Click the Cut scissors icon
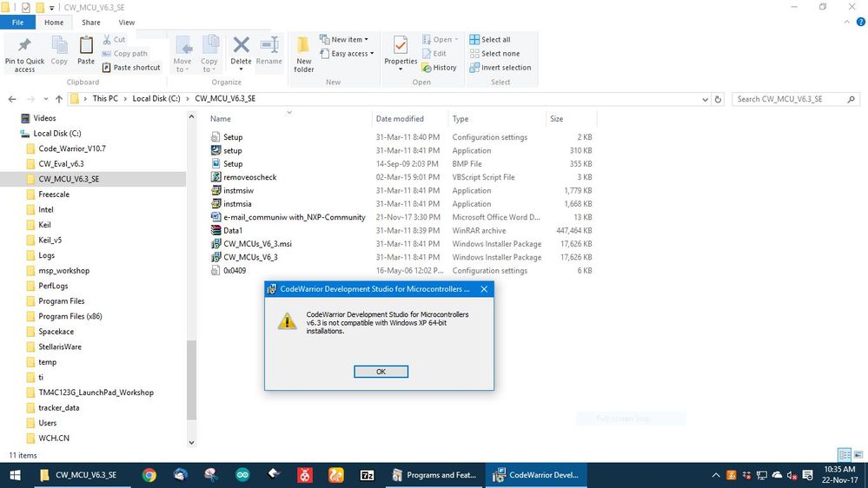Screen dimensions: 868x488 point(107,39)
